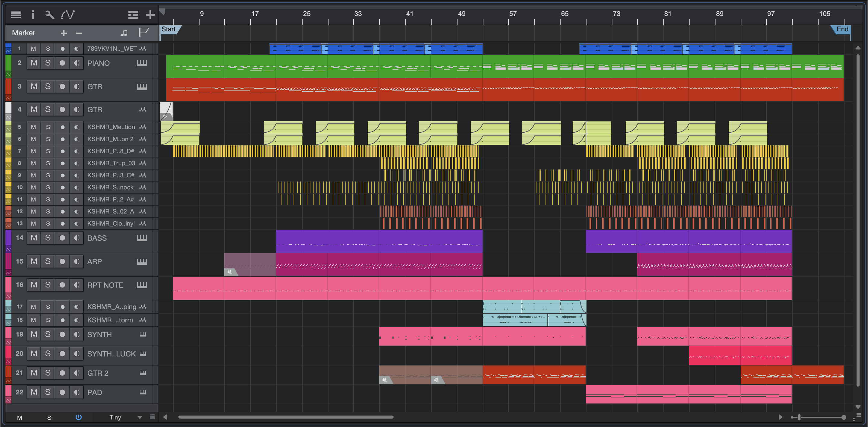
Task: Open the BASS instrument keyboard icon
Action: [142, 238]
